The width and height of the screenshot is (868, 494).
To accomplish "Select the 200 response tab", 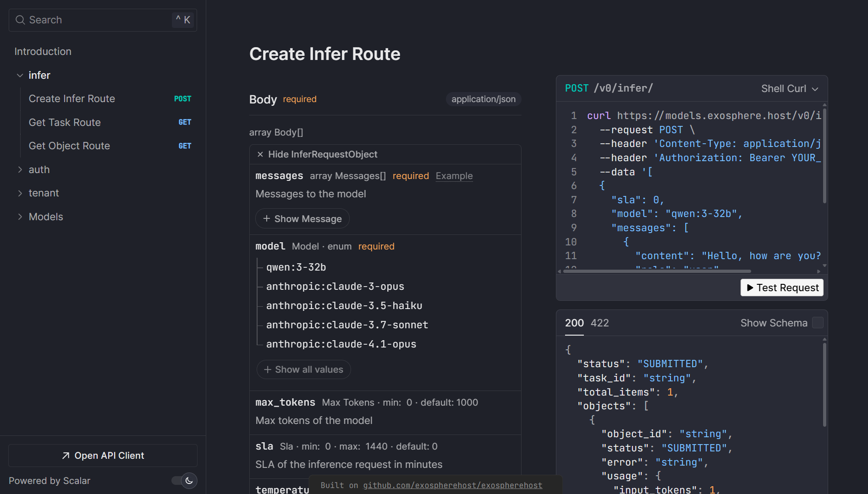I will coord(574,323).
